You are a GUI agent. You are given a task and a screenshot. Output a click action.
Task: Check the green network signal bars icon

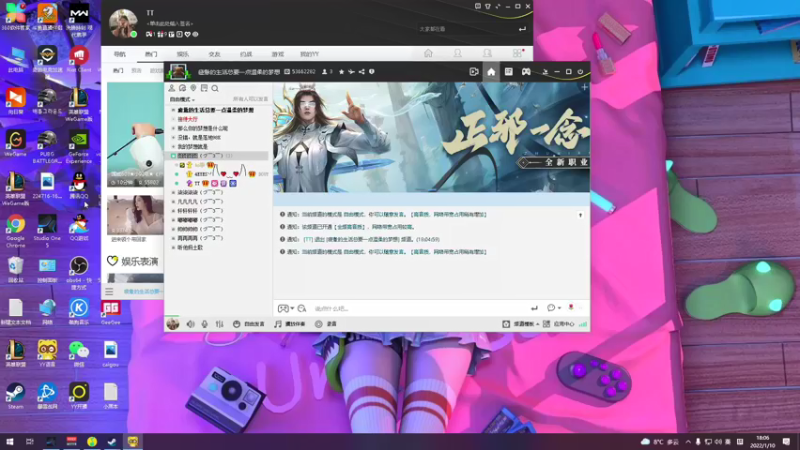583,324
